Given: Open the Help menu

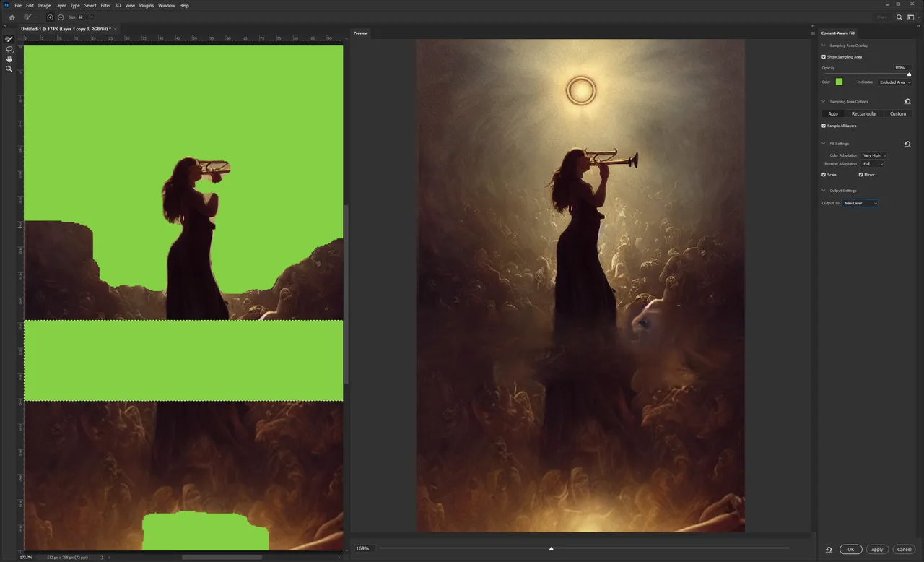Looking at the screenshot, I should click(184, 5).
